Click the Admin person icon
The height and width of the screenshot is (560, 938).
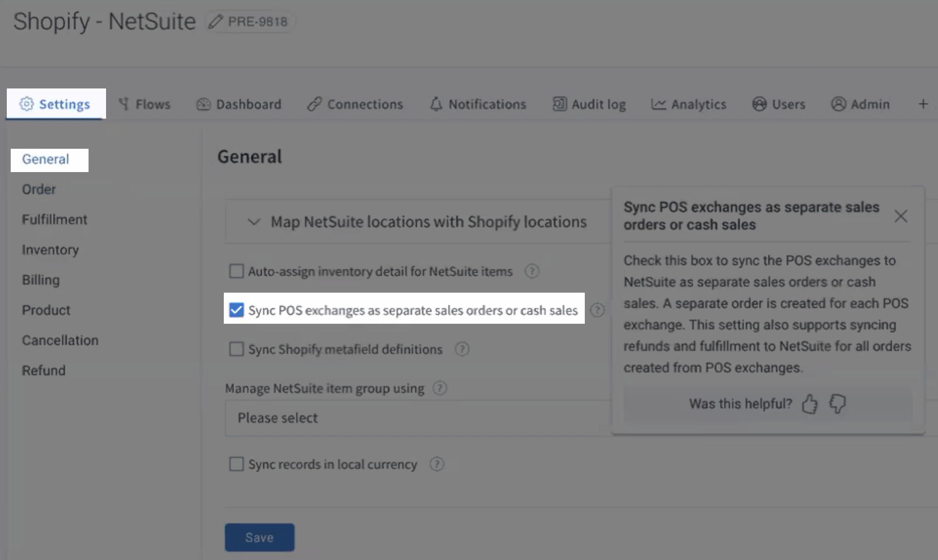click(838, 104)
